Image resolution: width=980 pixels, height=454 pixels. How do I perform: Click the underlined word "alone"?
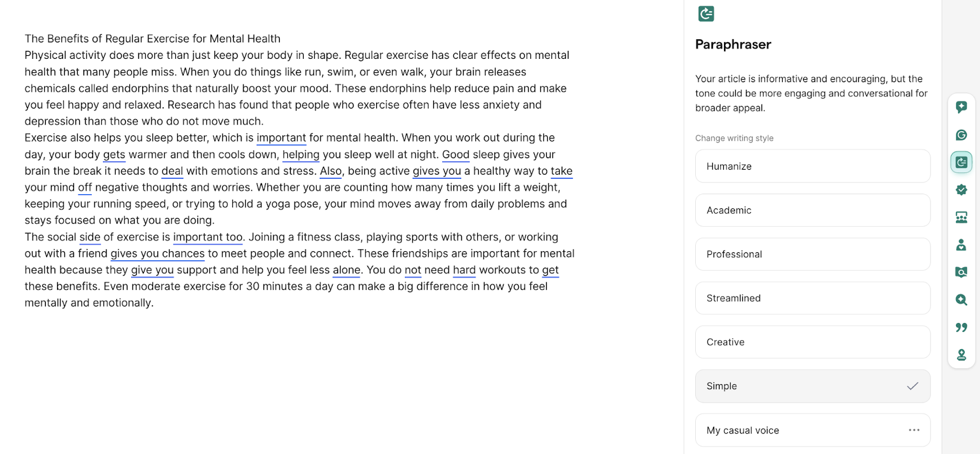[x=347, y=270]
